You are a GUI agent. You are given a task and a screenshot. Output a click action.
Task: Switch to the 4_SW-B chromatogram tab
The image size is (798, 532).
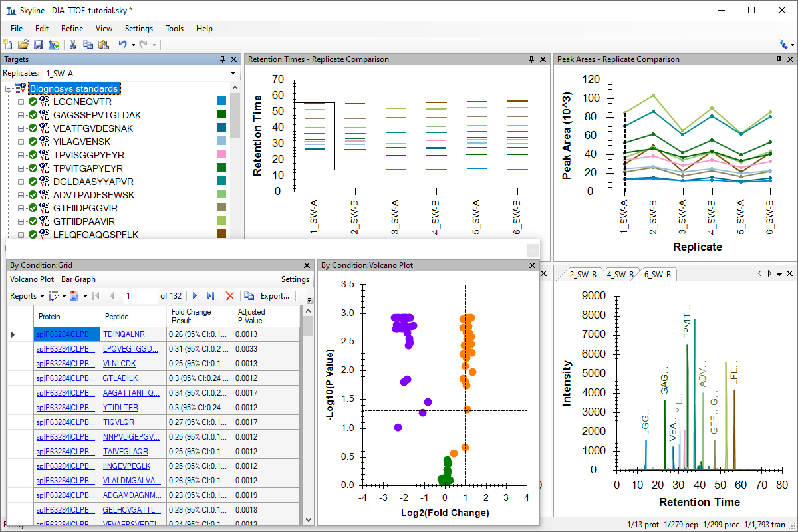coord(620,274)
